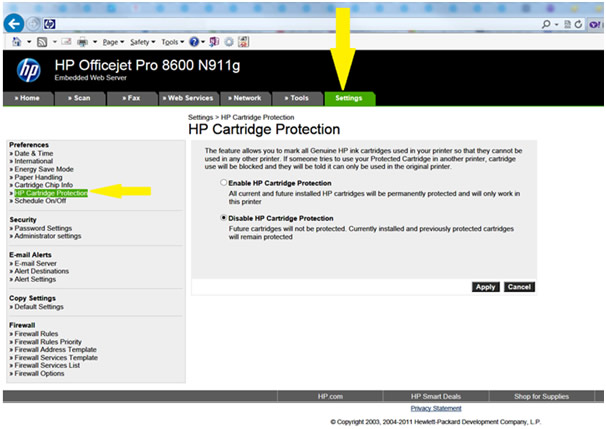Viewport: 606px width, 429px height.
Task: Open the Page menu
Action: coord(113,42)
